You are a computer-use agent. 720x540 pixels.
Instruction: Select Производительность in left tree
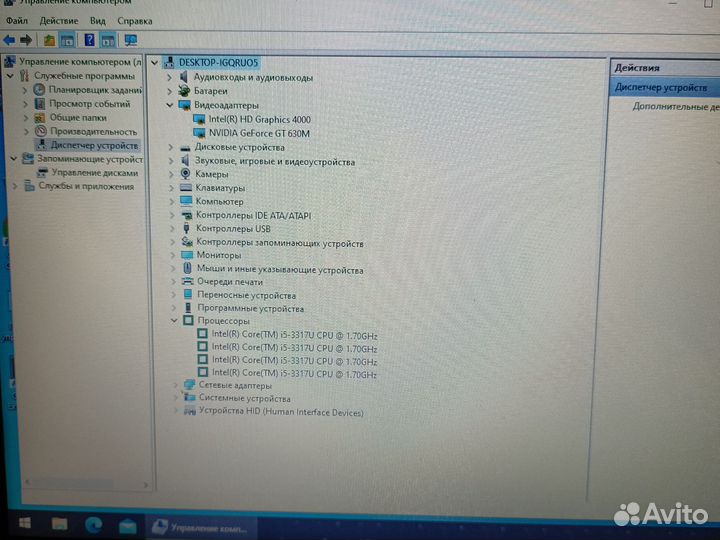click(94, 132)
